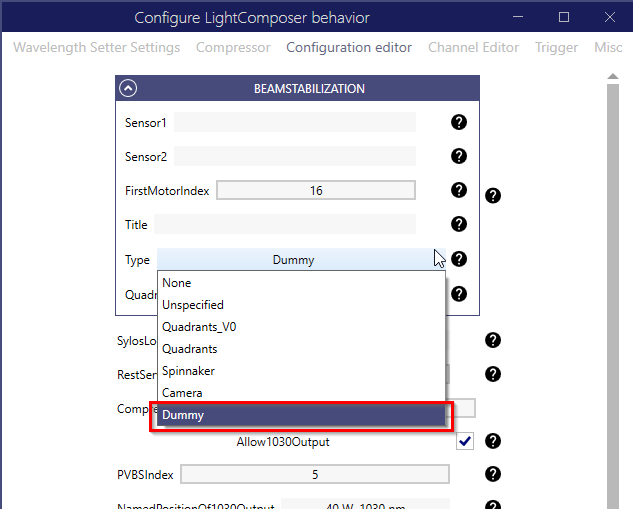This screenshot has width=633, height=509.
Task: Open help for Sensor2 field
Action: click(x=459, y=156)
